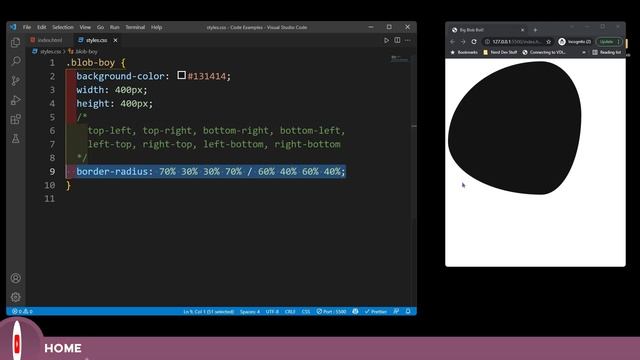Viewport: 640px width, 360px height.
Task: Open the Terminal menu
Action: pos(135,27)
